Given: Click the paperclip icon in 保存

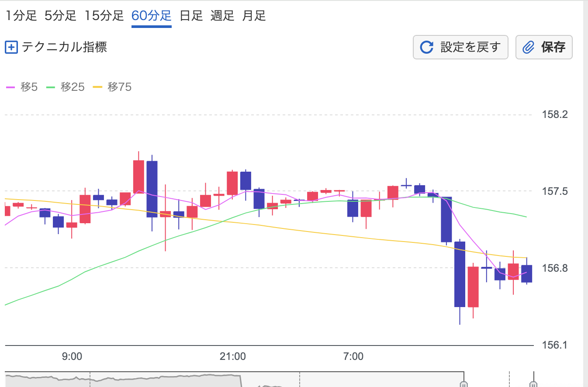Looking at the screenshot, I should coord(529,47).
